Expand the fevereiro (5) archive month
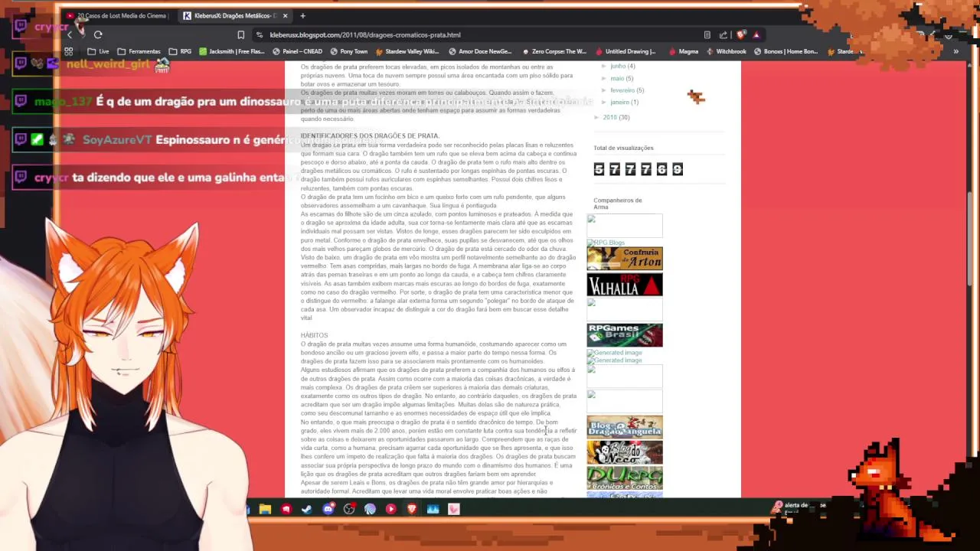The height and width of the screenshot is (551, 980). [x=604, y=90]
